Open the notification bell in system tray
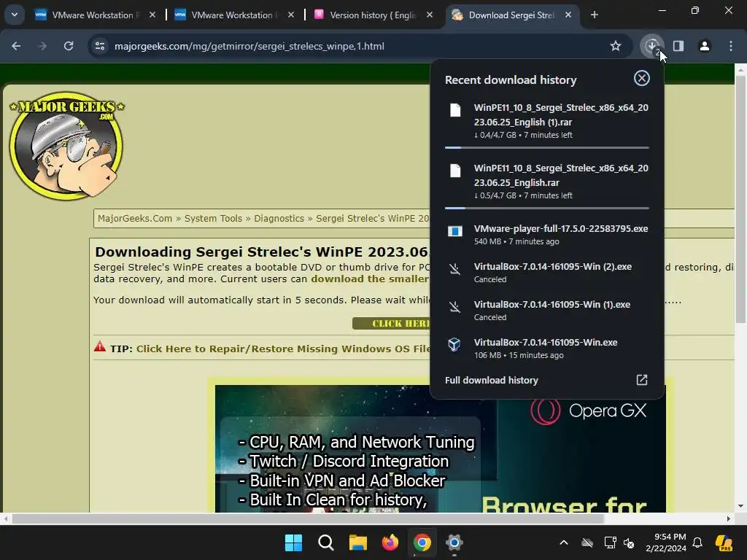Screen dimensions: 747x560 pos(697,542)
